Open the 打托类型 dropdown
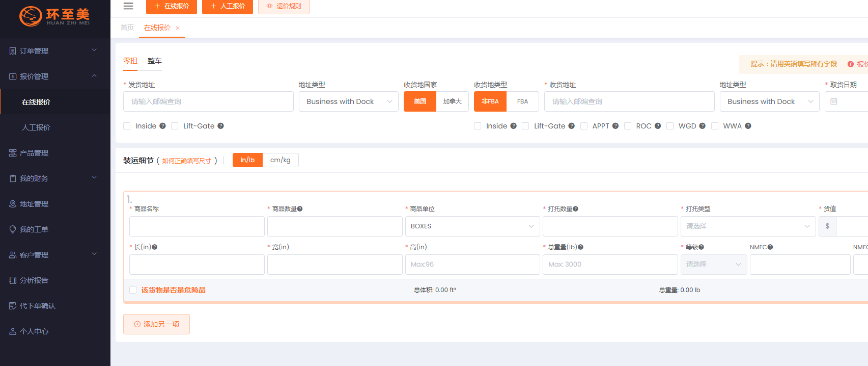This screenshot has height=366, width=868. (x=748, y=226)
